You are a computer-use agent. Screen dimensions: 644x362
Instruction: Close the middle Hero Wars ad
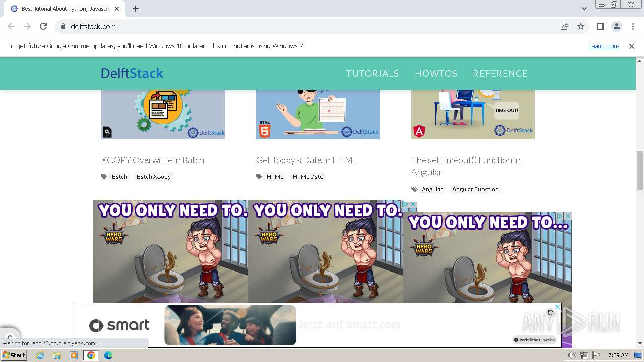tap(413, 205)
